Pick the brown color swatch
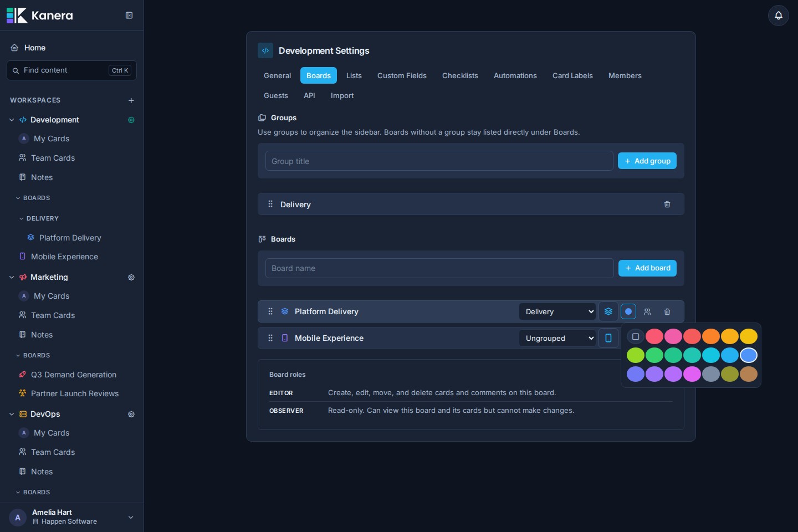Screen dimensions: 798x532 pos(749,374)
